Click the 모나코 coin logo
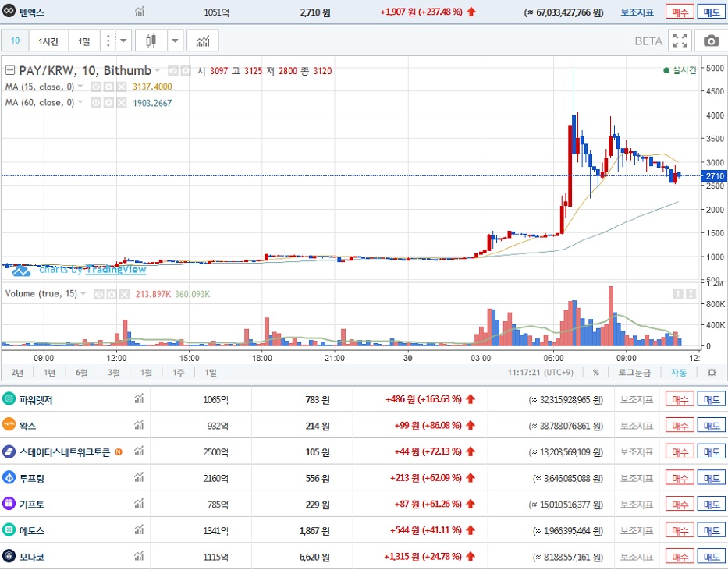Image resolution: width=728 pixels, height=570 pixels. (x=9, y=556)
